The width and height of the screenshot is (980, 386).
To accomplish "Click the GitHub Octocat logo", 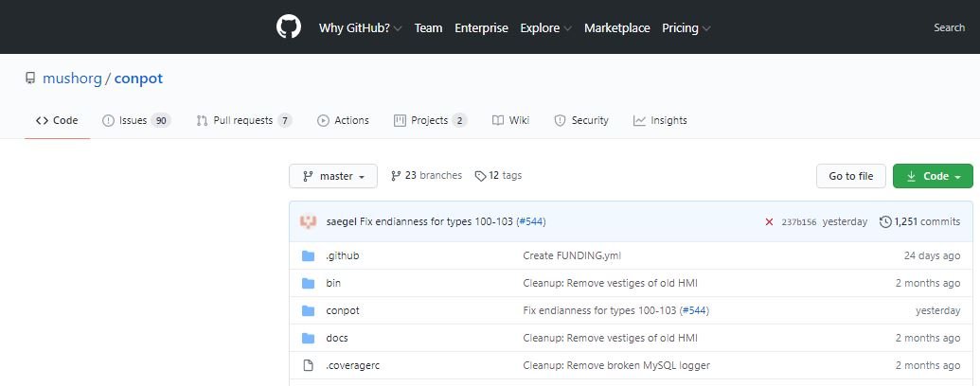I will (289, 26).
